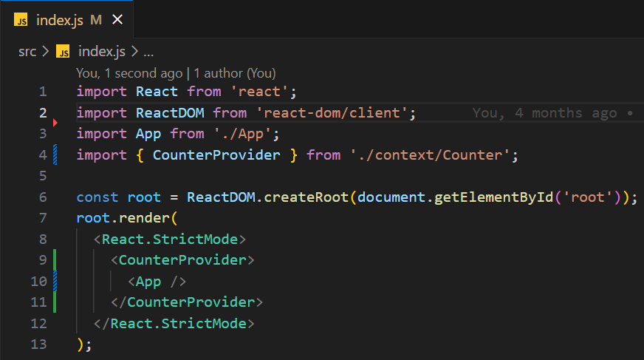644x360 pixels.
Task: Click the JS icon in the breadcrumb
Action: pos(64,52)
